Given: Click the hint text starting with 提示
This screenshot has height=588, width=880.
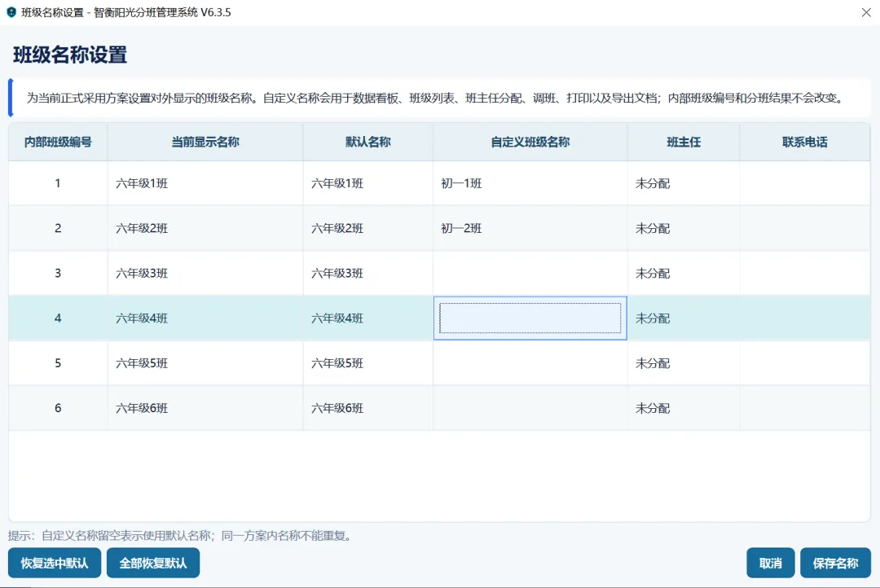Looking at the screenshot, I should [x=182, y=536].
